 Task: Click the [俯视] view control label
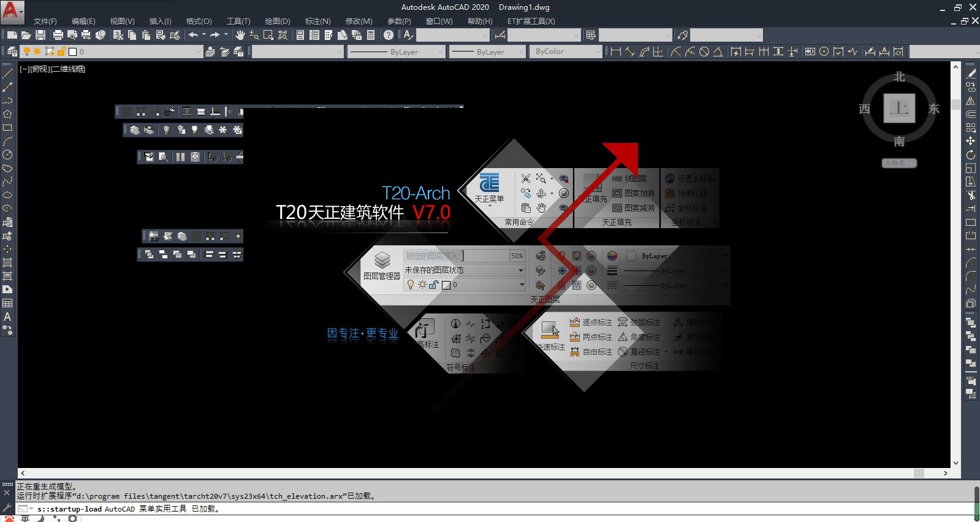[40, 69]
